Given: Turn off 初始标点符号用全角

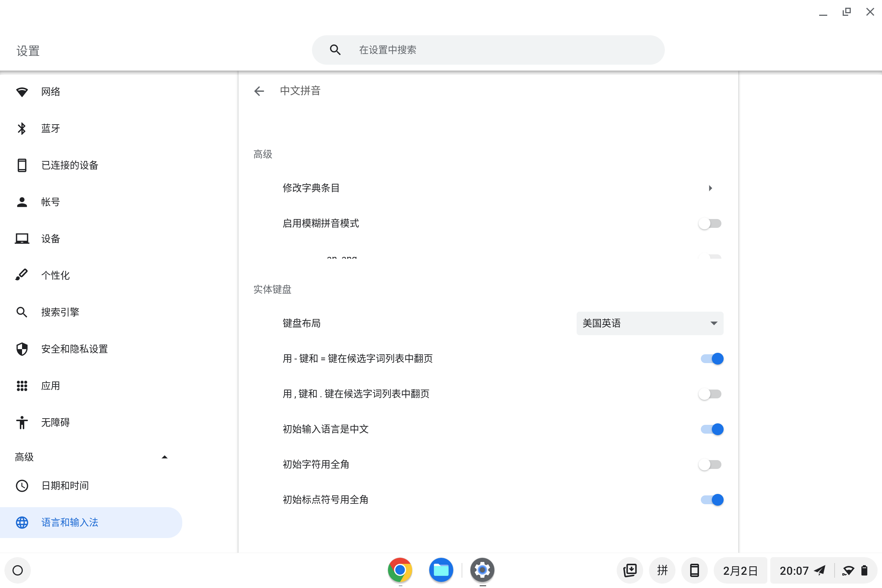Looking at the screenshot, I should (712, 499).
